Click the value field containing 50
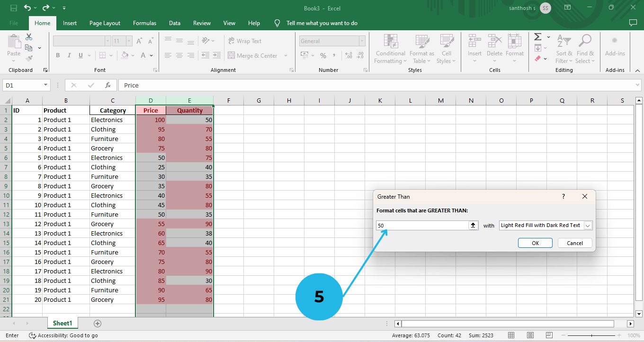 422,226
